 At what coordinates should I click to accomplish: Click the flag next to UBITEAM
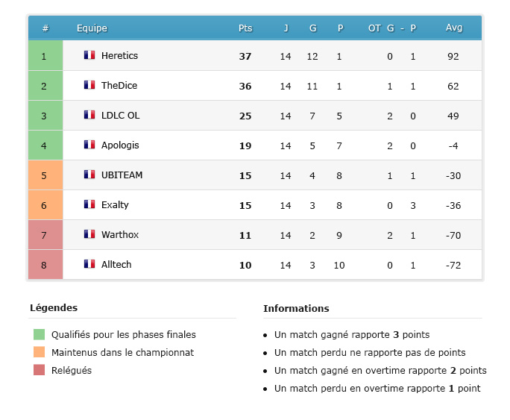click(x=89, y=175)
